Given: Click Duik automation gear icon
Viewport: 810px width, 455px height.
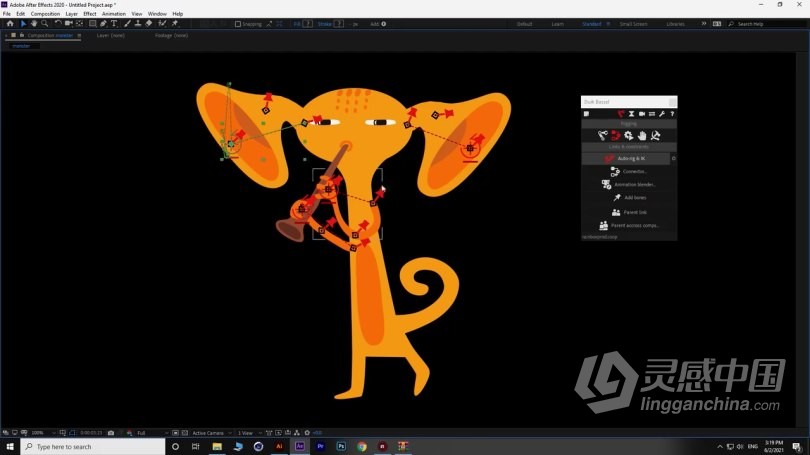Looking at the screenshot, I should 629,135.
